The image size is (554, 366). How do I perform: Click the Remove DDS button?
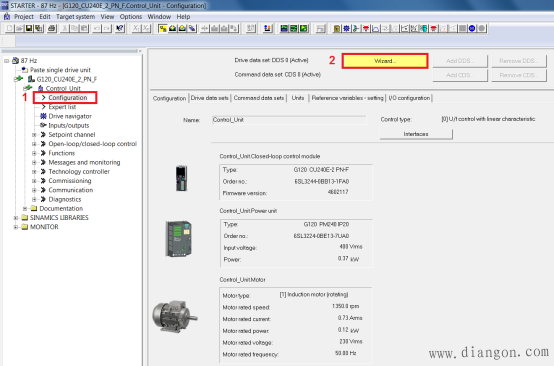pyautogui.click(x=519, y=61)
